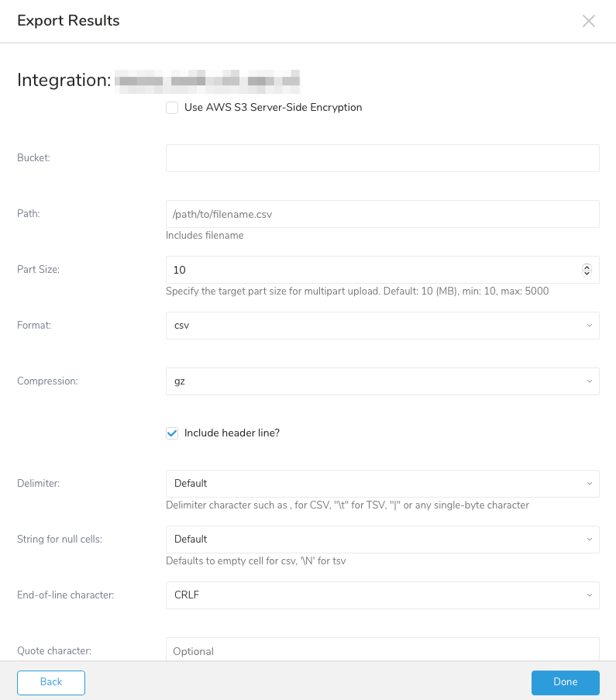Viewport: 616px width, 700px height.
Task: Click the chevron arrow on Delimiter field
Action: click(589, 484)
